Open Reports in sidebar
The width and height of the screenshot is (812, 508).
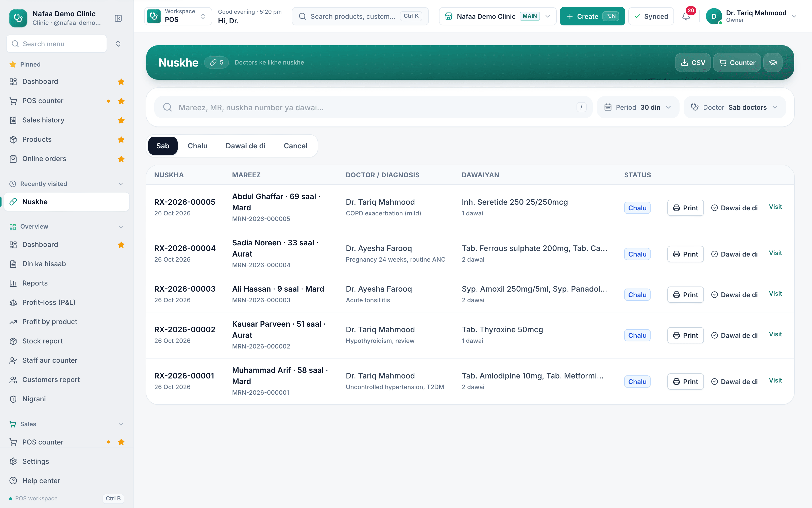(x=67, y=283)
